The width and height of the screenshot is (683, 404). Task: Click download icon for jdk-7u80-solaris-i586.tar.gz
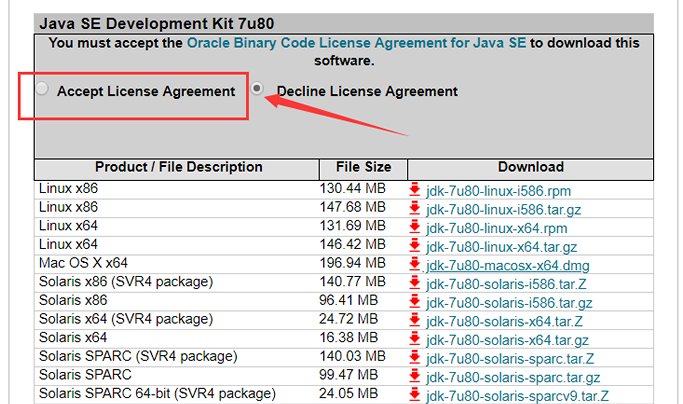(x=415, y=302)
